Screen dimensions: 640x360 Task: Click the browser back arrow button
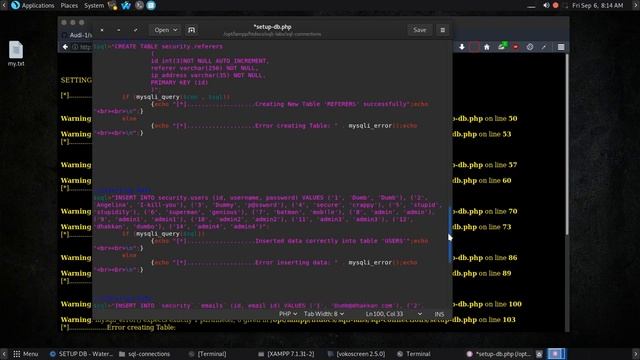pyautogui.click(x=65, y=47)
